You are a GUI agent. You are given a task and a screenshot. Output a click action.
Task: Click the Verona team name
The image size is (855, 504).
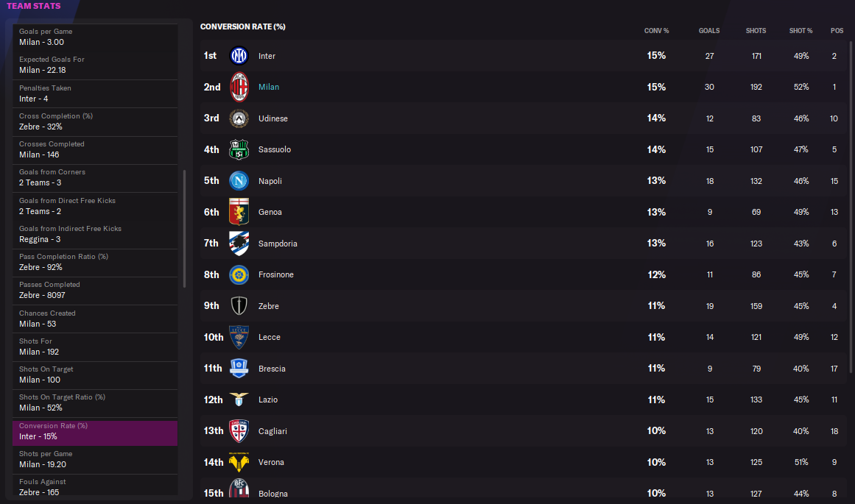[271, 462]
